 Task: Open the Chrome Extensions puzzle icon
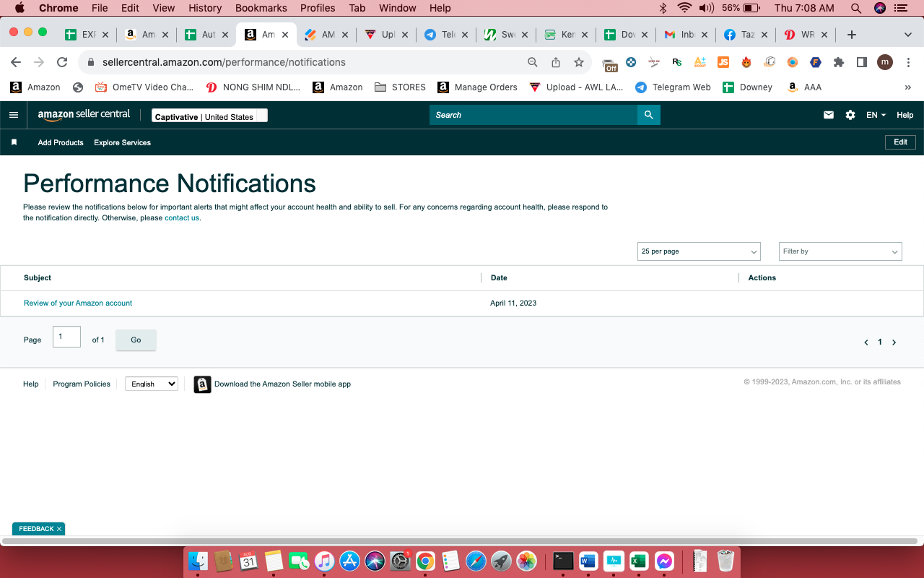click(x=839, y=62)
